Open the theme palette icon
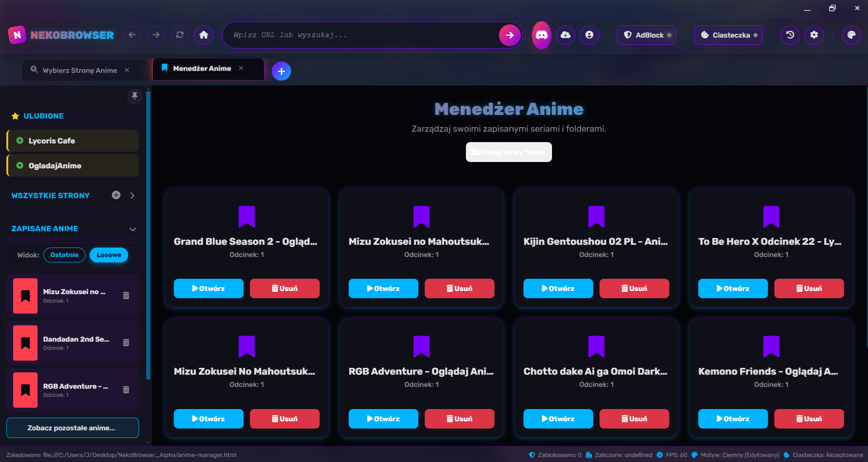 tap(851, 35)
